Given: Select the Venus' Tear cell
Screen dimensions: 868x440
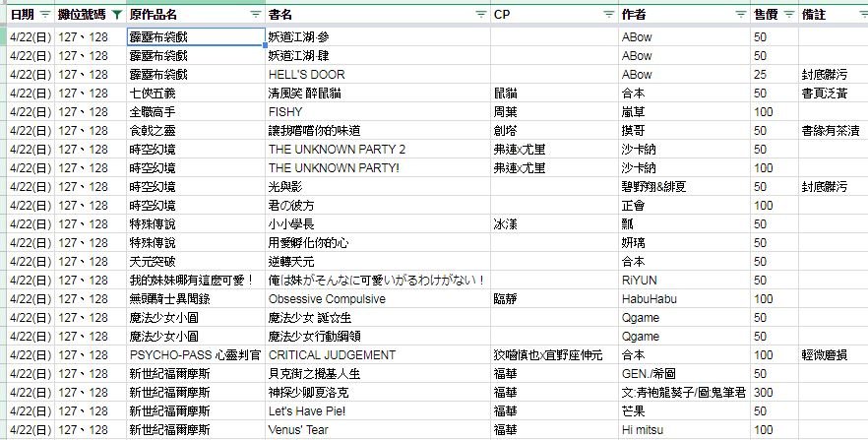Looking at the screenshot, I should tap(378, 430).
